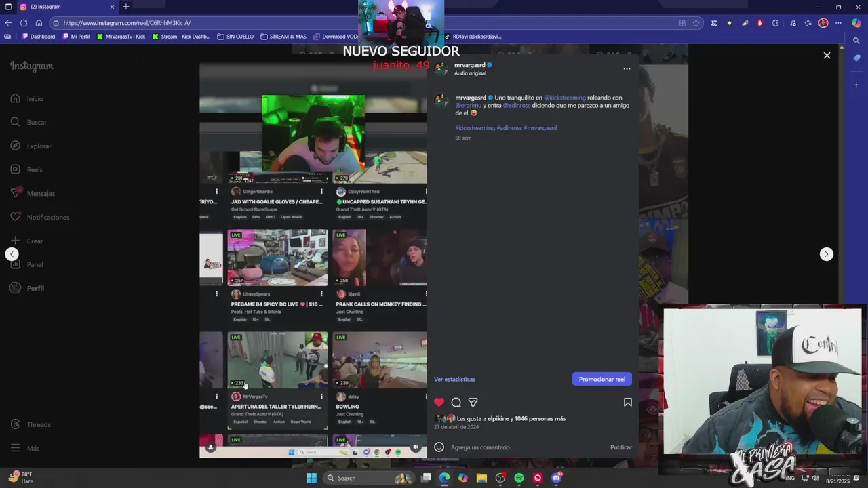The width and height of the screenshot is (868, 488).
Task: Open the Edge sidebar search icon
Action: click(856, 41)
